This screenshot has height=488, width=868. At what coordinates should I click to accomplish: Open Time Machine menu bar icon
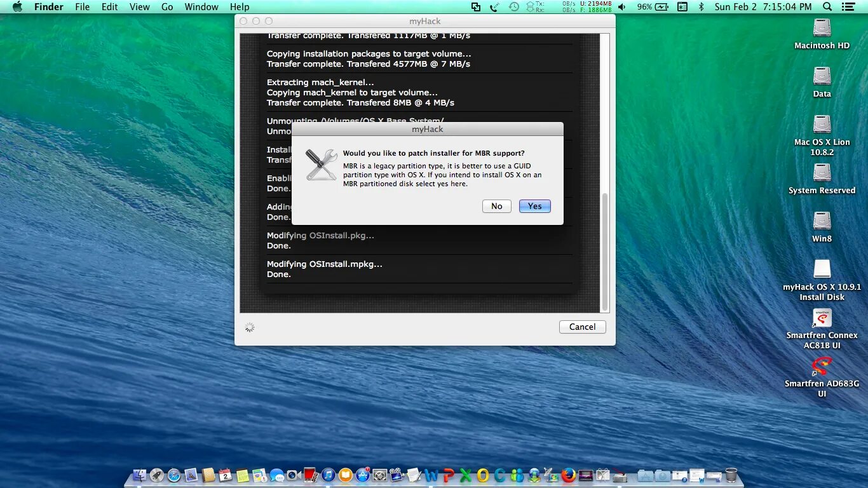pos(513,6)
